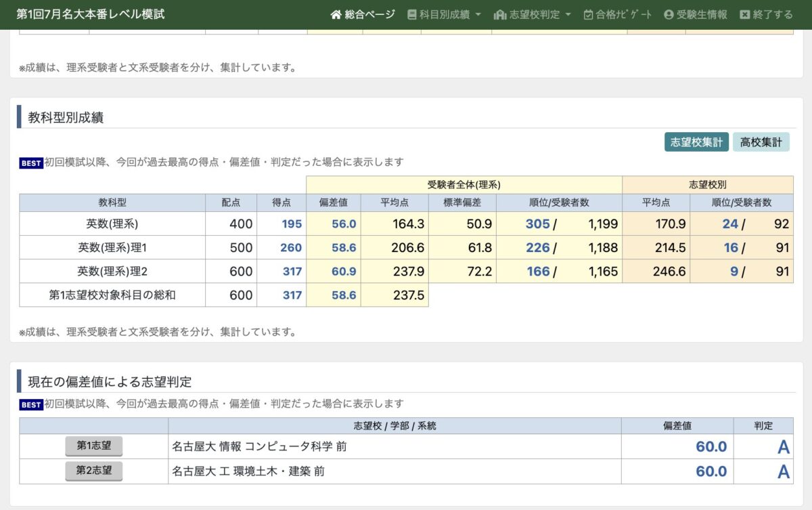Click the score 195
The height and width of the screenshot is (510, 812).
point(291,224)
